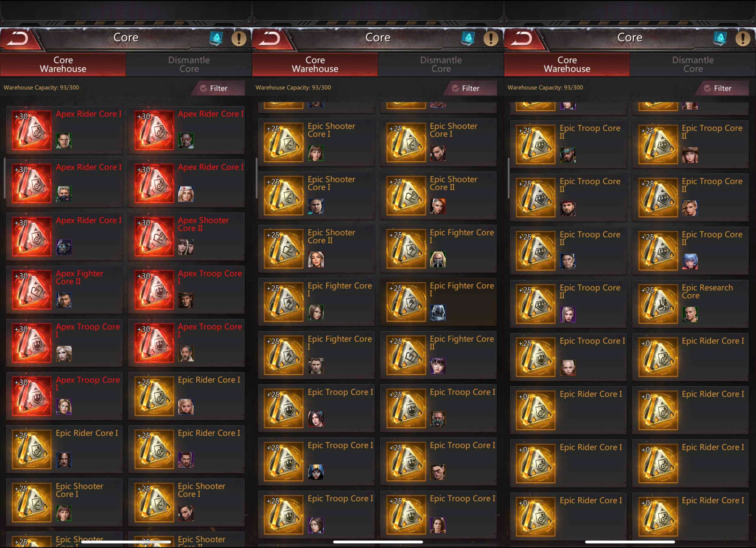Viewport: 756px width, 548px height.
Task: Click the Epic Research Core name label
Action: coord(707,291)
